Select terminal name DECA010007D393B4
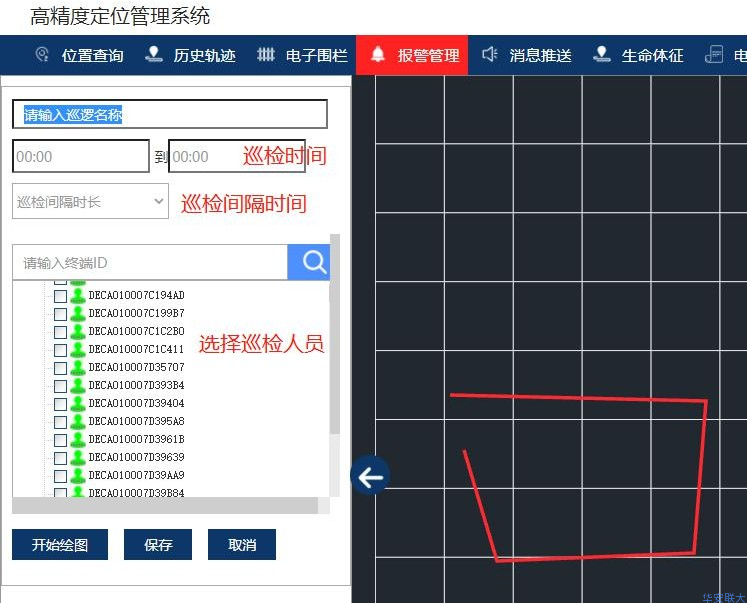This screenshot has width=747, height=603. point(136,385)
